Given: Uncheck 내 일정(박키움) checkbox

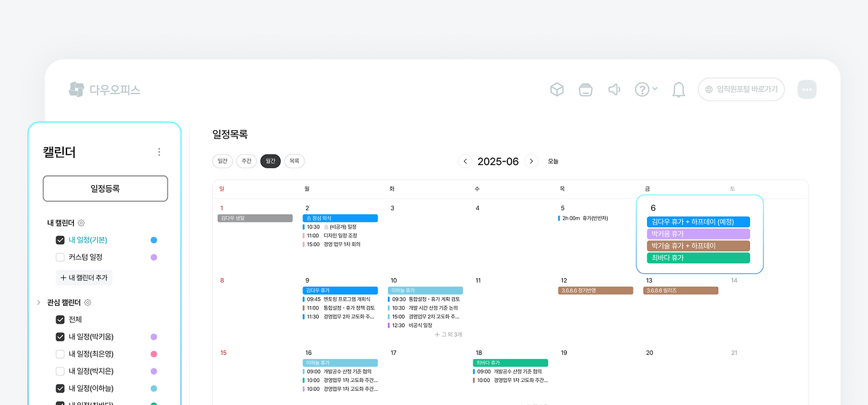Looking at the screenshot, I should (x=60, y=336).
